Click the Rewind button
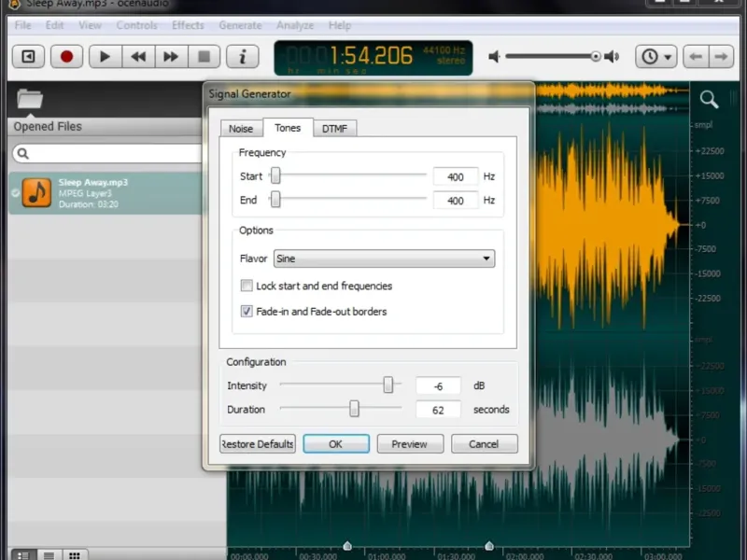The width and height of the screenshot is (747, 560). (138, 57)
